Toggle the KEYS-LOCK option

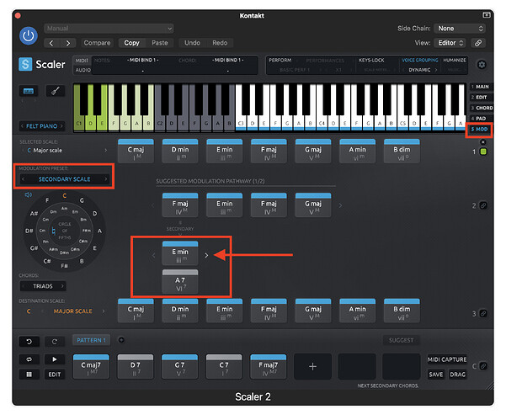pos(371,61)
